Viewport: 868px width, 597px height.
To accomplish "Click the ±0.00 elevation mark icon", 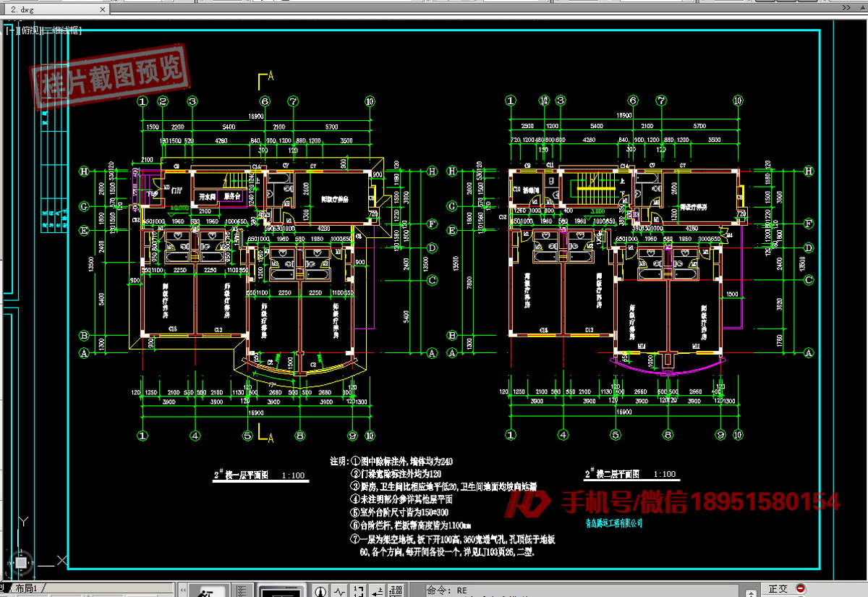I will pyautogui.click(x=396, y=590).
